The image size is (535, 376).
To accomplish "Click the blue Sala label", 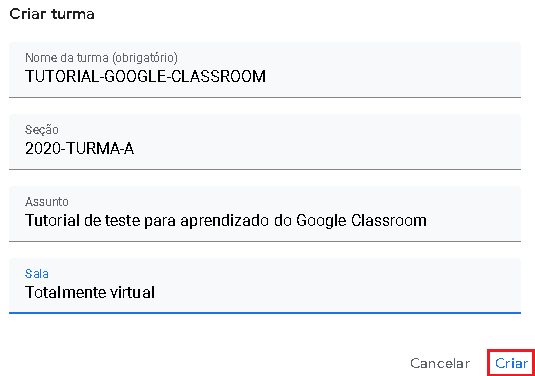I will pos(37,274).
